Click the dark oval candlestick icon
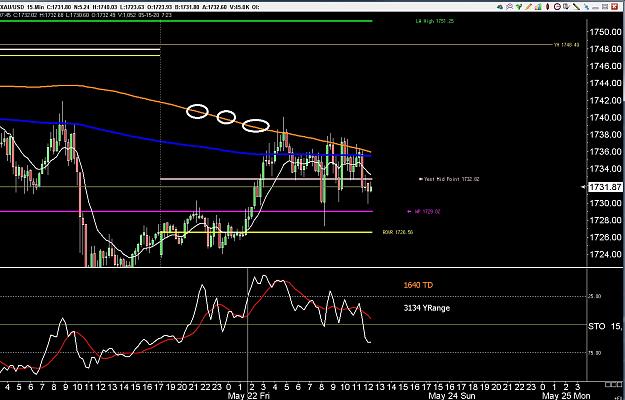The image size is (625, 400). pyautogui.click(x=547, y=6)
